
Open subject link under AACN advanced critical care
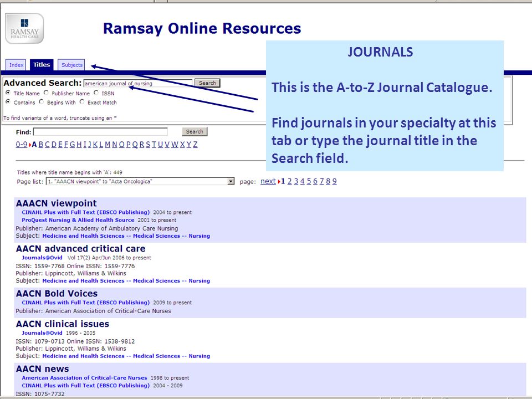point(126,280)
